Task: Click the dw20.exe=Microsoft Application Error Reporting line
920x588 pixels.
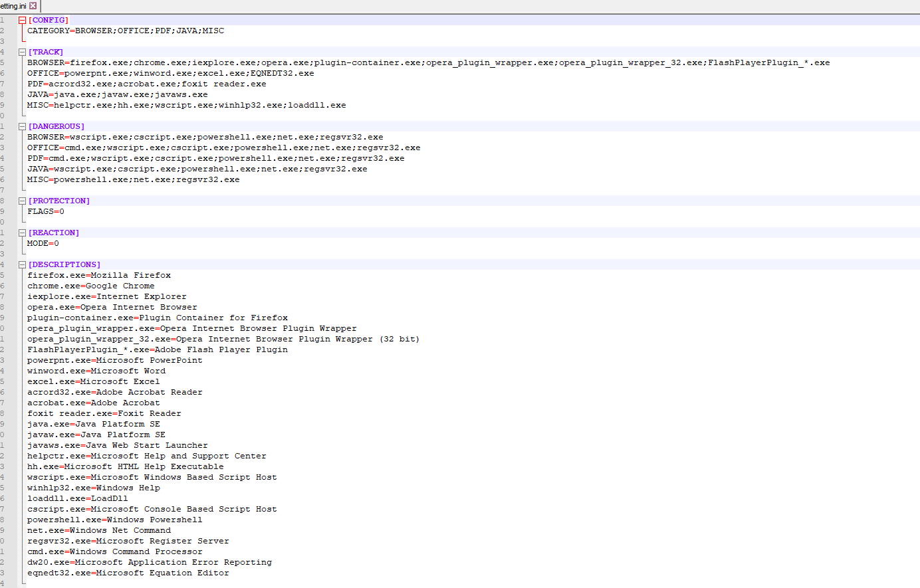Action: [150, 562]
